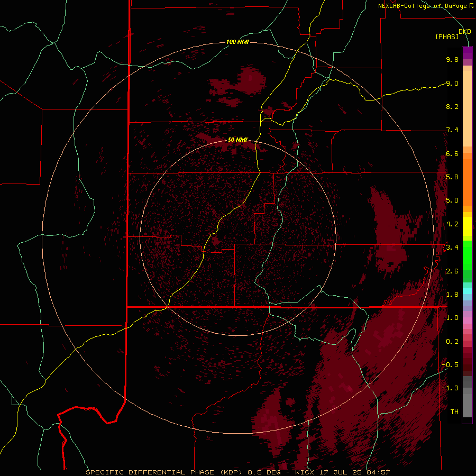Click the cyan segment of the color bar

click(467, 291)
